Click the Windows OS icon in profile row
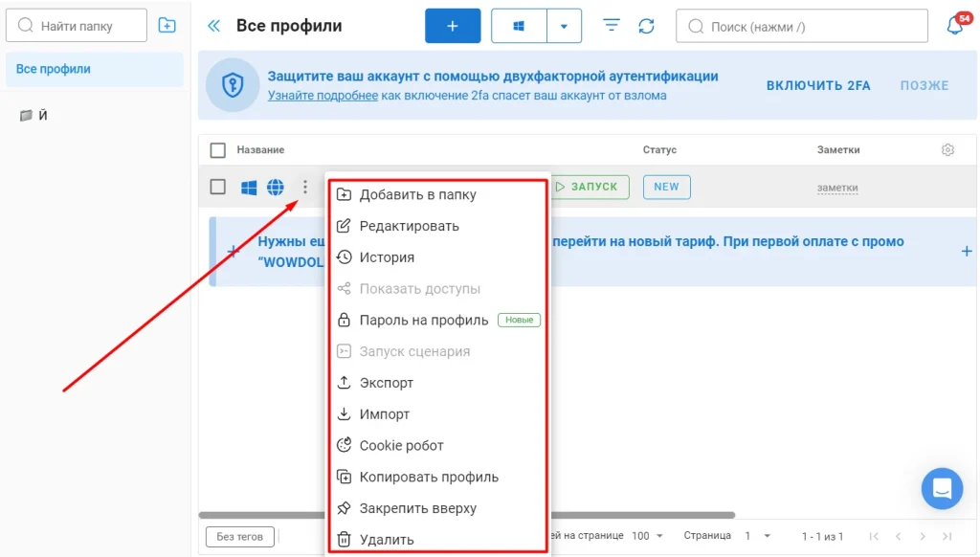Screen dimensions: 980x557 249,187
